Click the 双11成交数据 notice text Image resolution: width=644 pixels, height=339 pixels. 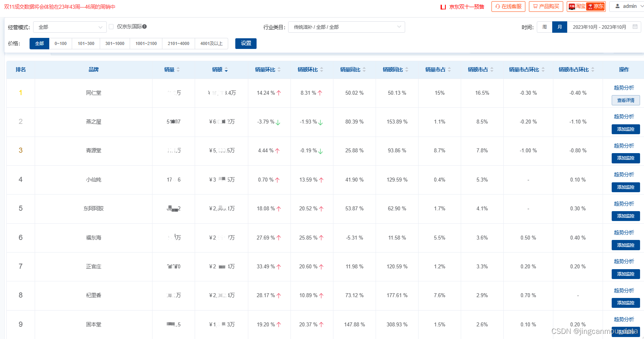(x=60, y=7)
